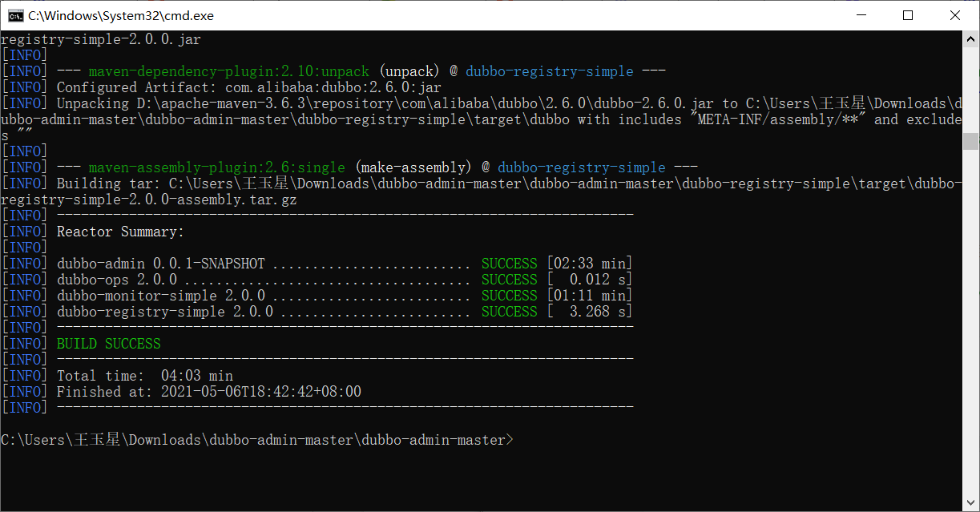Click maven-assembly-plugin:2.6:single text
The image size is (980, 512).
click(x=217, y=167)
